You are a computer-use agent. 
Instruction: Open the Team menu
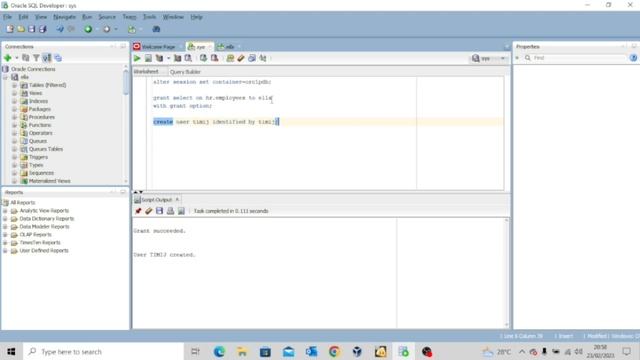point(129,17)
